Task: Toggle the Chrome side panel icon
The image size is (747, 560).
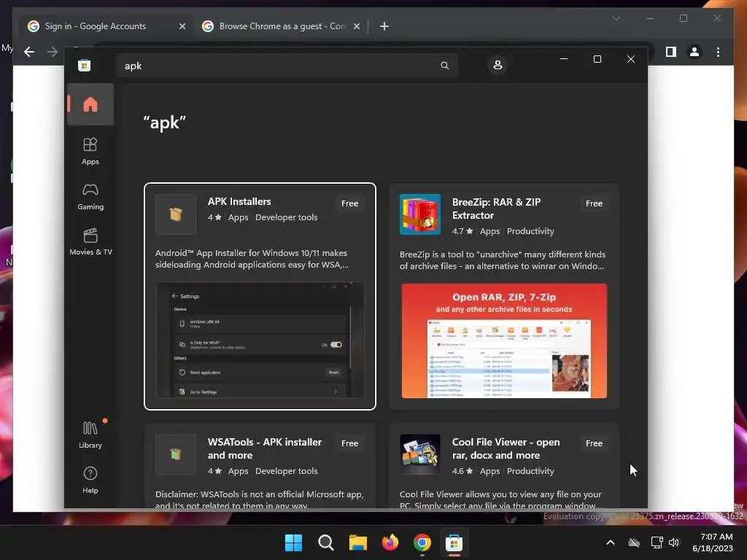Action: point(671,52)
